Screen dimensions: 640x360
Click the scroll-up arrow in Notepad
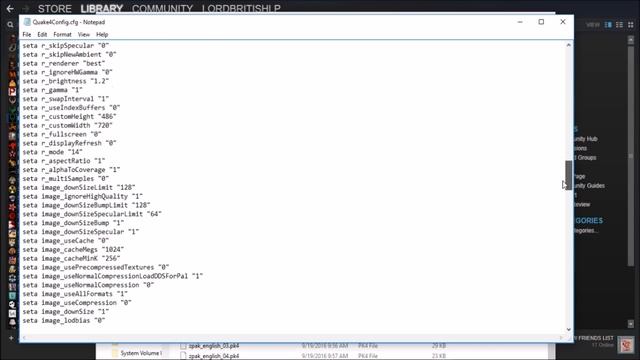(x=569, y=45)
